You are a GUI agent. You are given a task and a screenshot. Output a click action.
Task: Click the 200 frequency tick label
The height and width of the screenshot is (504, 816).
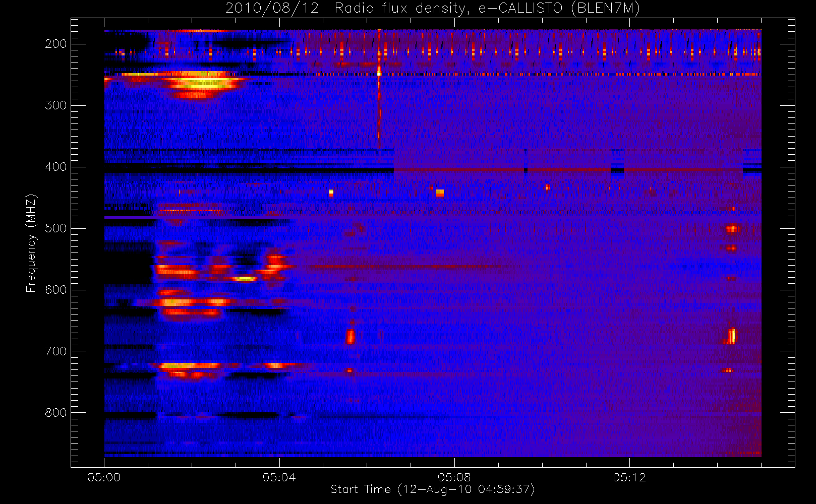(56, 44)
